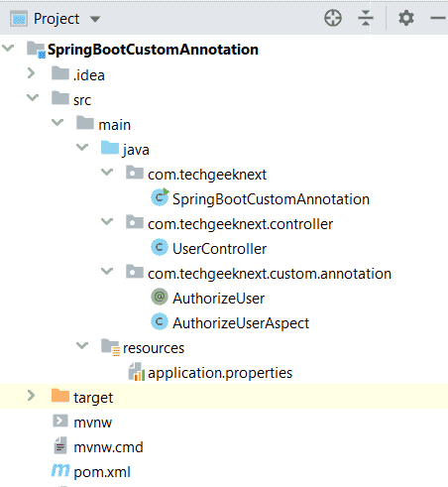This screenshot has height=487, width=448.
Task: Select the mvnw.cmd file
Action: click(x=108, y=447)
